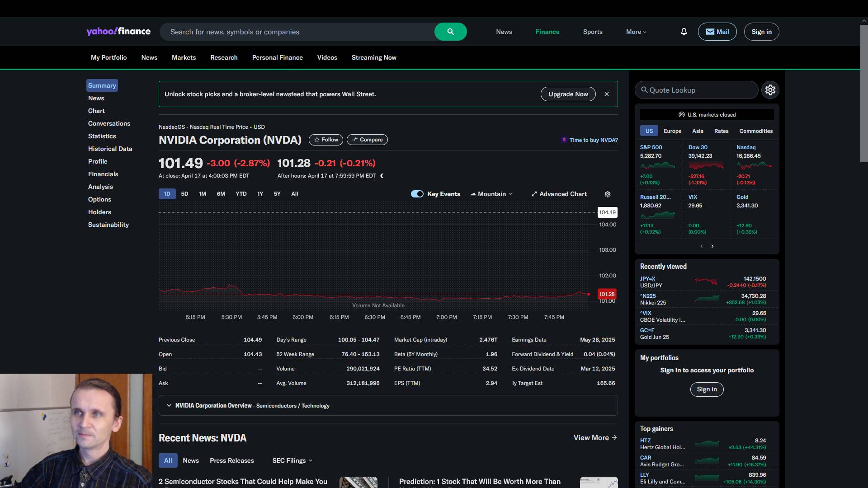The width and height of the screenshot is (868, 488).
Task: Open Historical Data in the sidebar
Action: point(110,149)
